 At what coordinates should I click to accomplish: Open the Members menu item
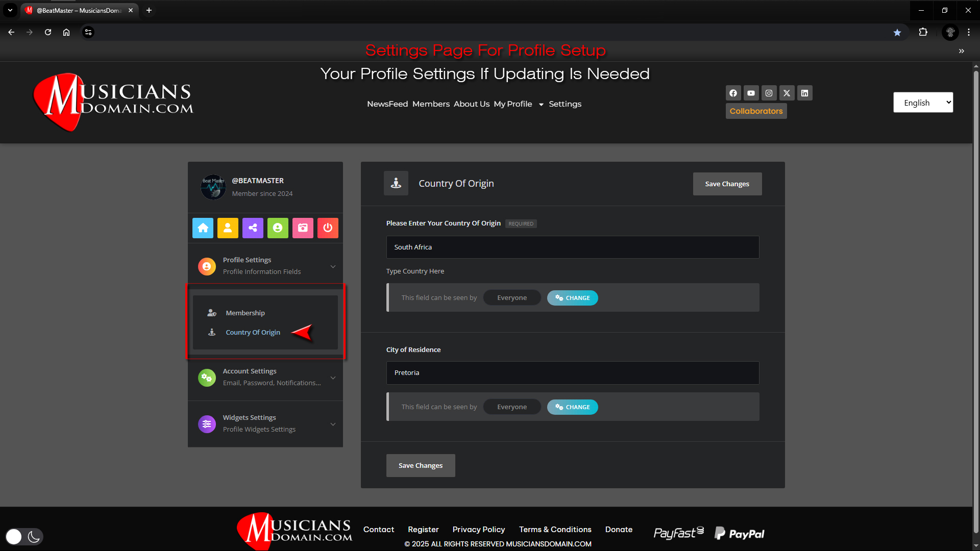(x=431, y=104)
